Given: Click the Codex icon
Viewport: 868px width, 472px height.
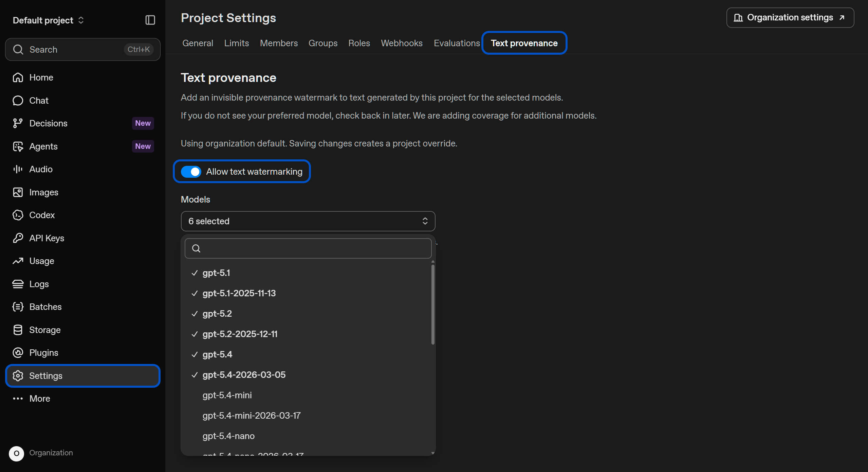Looking at the screenshot, I should click(x=18, y=215).
